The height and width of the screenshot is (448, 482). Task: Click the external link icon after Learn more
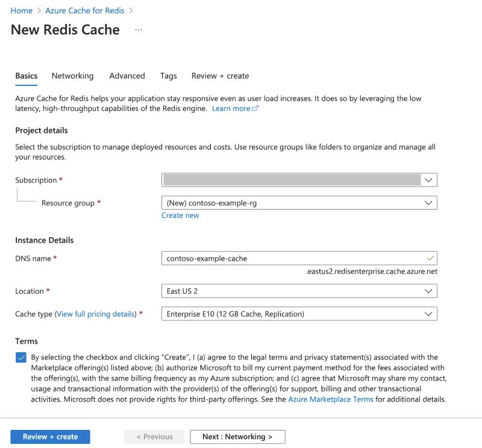(255, 108)
